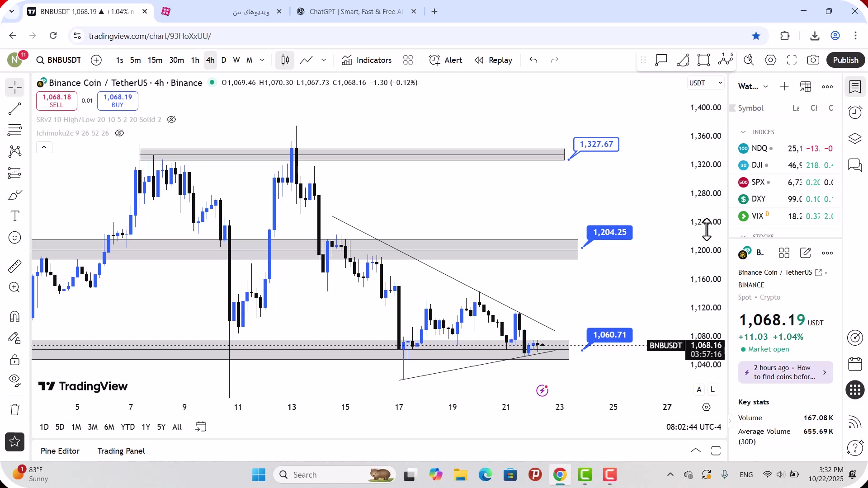
Task: Open the forecasting and measurement tools
Action: pos(15,173)
